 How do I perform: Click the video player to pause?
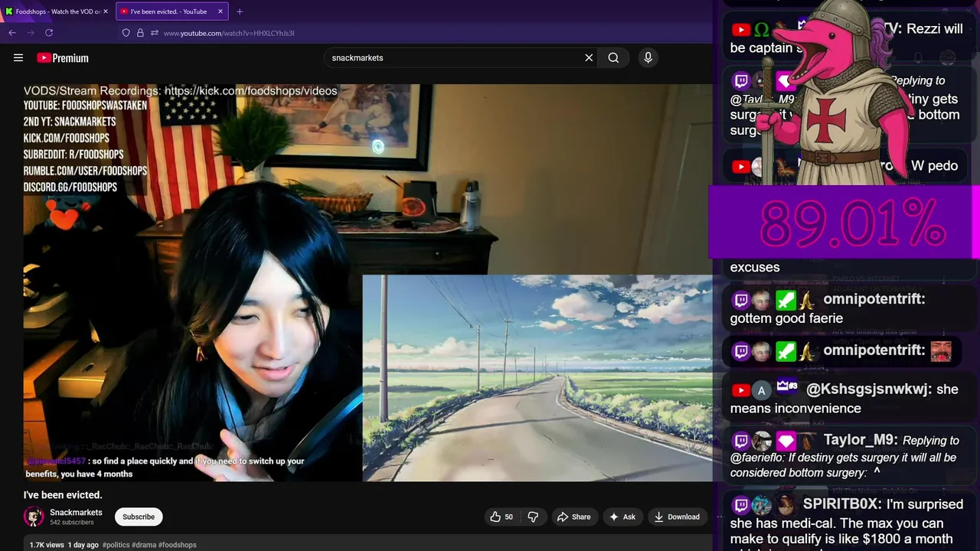[367, 283]
